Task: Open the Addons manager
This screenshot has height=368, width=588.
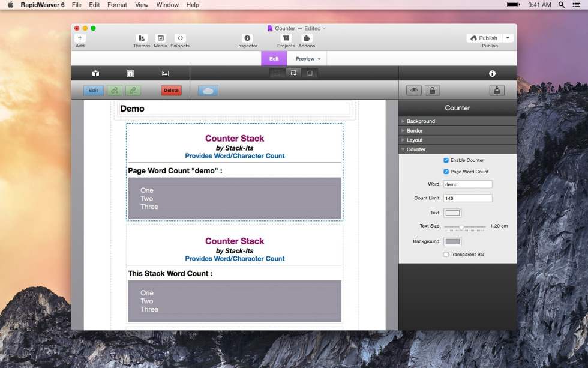Action: click(307, 38)
